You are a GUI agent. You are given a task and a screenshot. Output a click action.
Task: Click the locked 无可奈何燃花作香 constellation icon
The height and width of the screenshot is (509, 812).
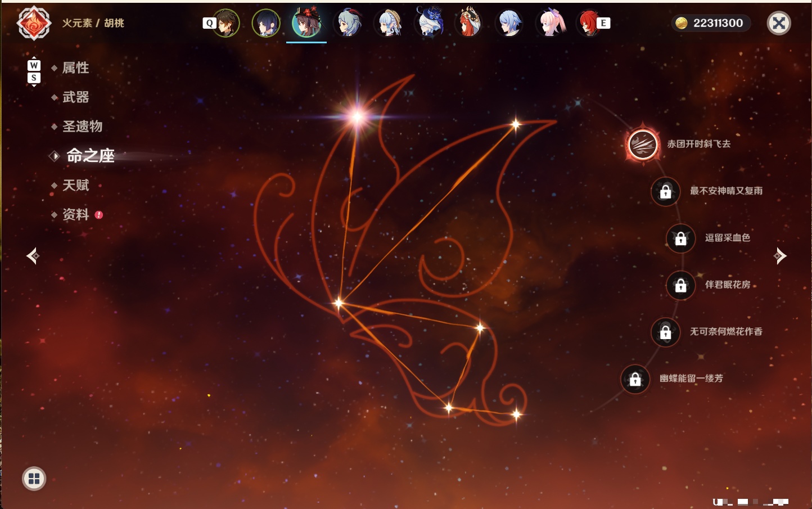coord(666,332)
